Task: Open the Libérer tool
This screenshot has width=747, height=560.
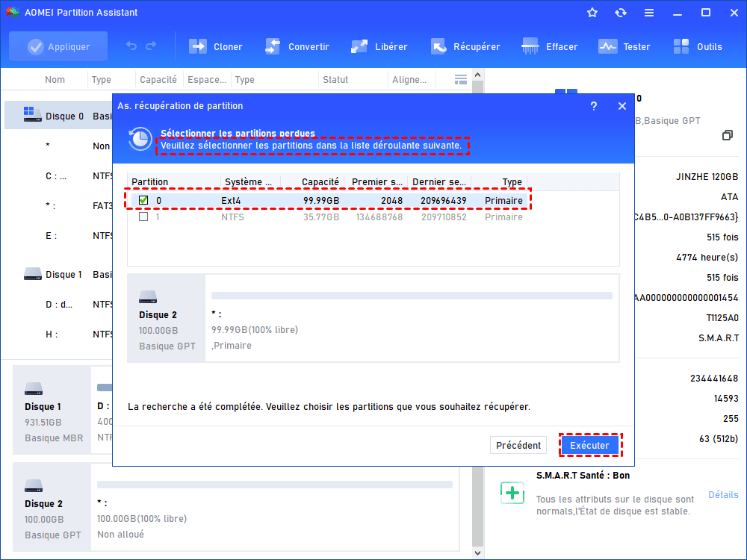Action: pyautogui.click(x=379, y=46)
